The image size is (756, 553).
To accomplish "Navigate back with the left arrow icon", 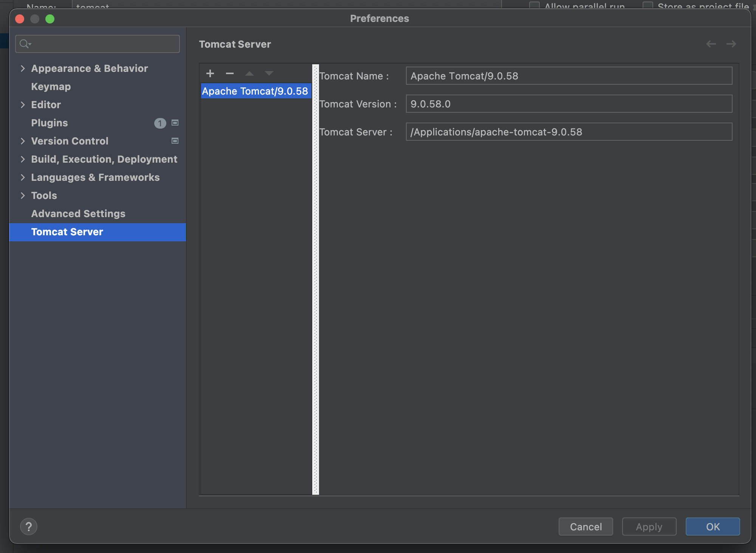I will tap(712, 44).
